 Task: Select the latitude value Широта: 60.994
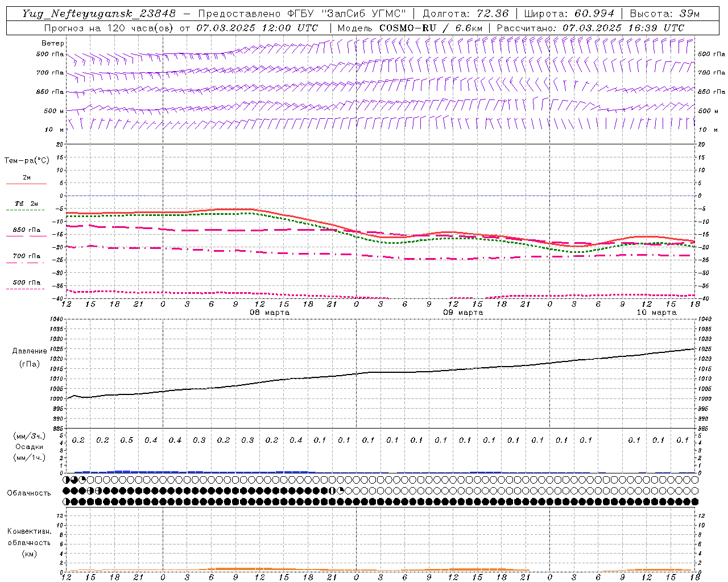(569, 14)
